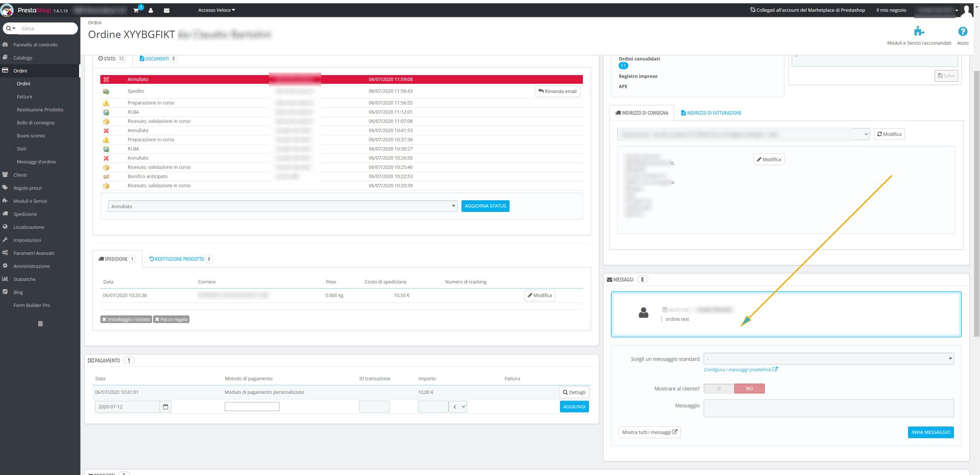Open Impostazioni in the sidebar
Viewport: 980px width, 475px height.
[x=27, y=240]
